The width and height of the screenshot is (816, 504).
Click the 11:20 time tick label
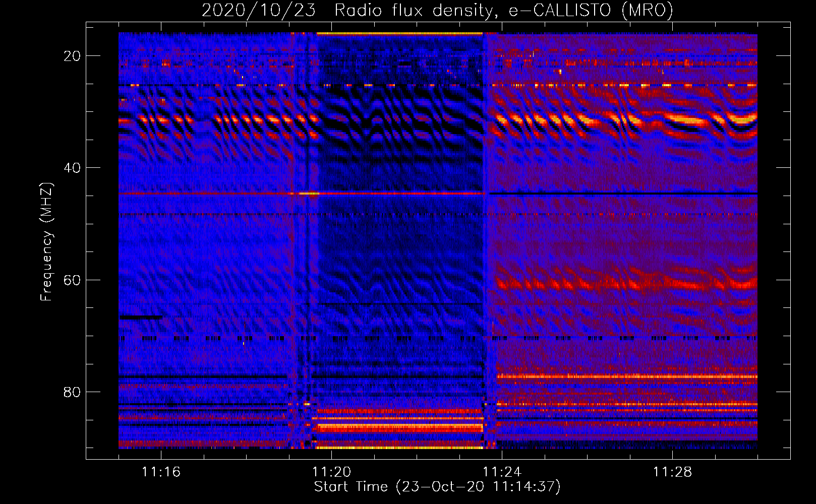[331, 472]
